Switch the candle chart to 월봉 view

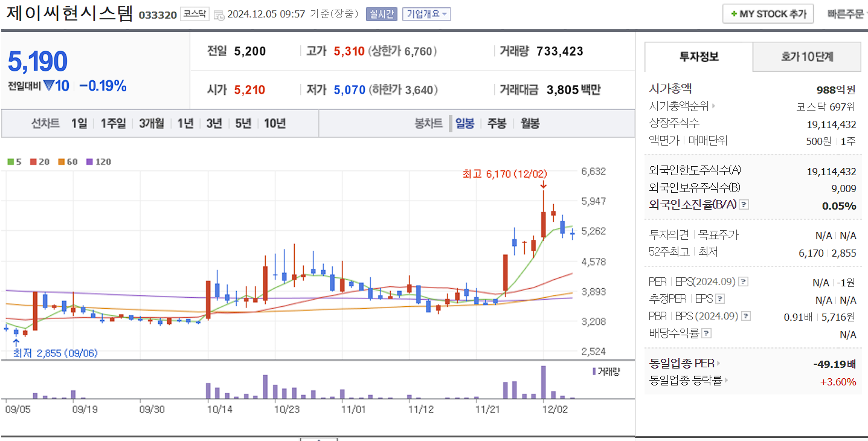point(530,123)
